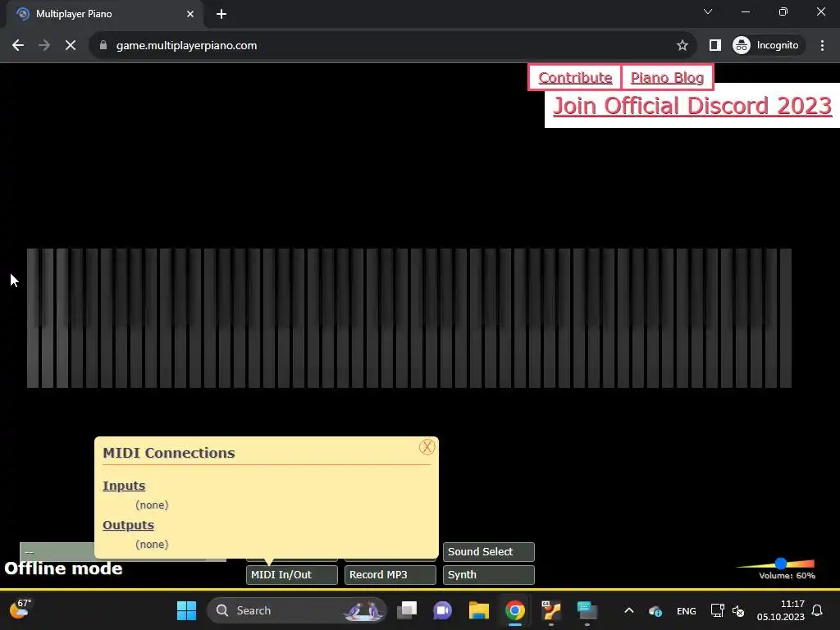Open Task View on taskbar
This screenshot has height=630, width=840.
point(407,610)
